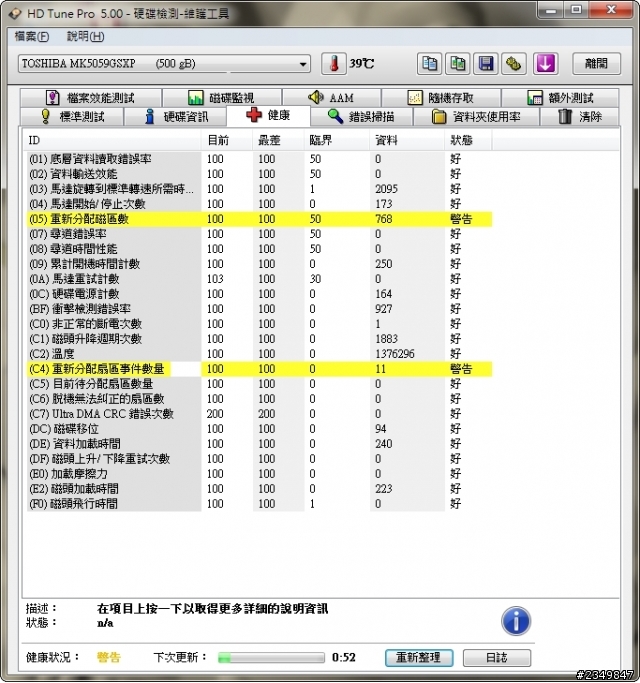Viewport: 640px width, 683px height.
Task: Select row (0C) 硬碟電源計數
Action: pos(260,294)
